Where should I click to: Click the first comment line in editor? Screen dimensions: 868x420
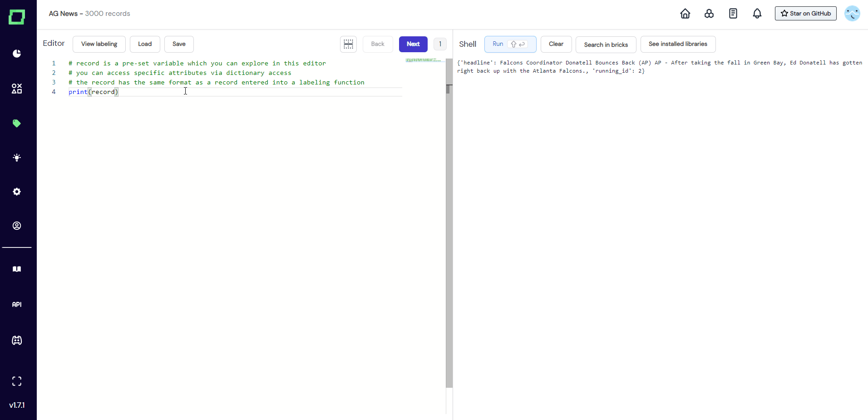(197, 63)
